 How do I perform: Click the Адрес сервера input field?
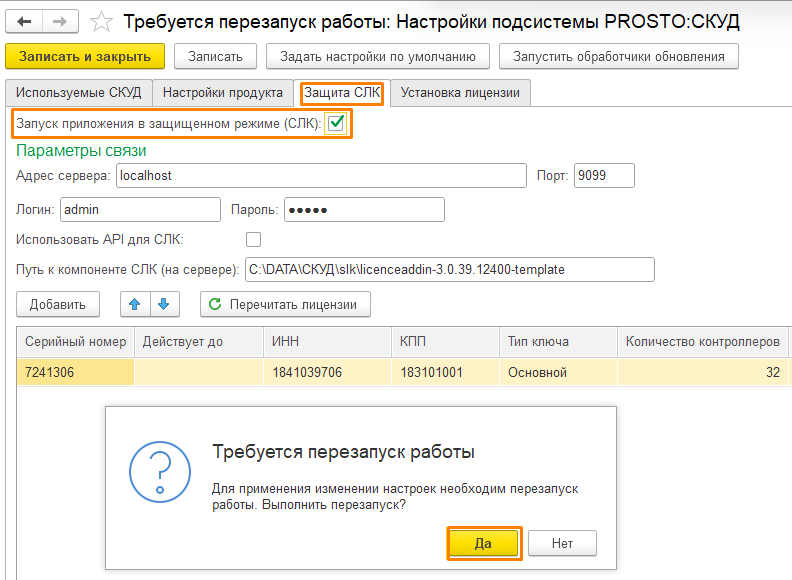(320, 176)
